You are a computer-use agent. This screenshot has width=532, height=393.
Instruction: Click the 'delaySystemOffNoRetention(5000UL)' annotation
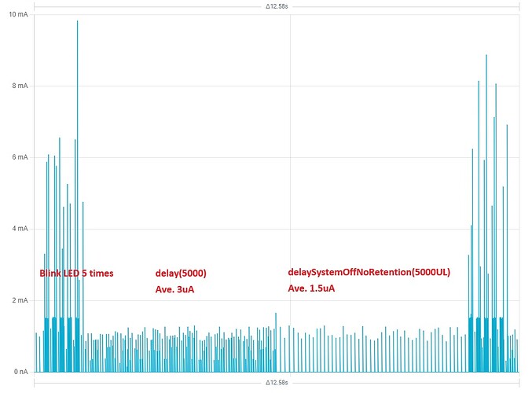[369, 272]
